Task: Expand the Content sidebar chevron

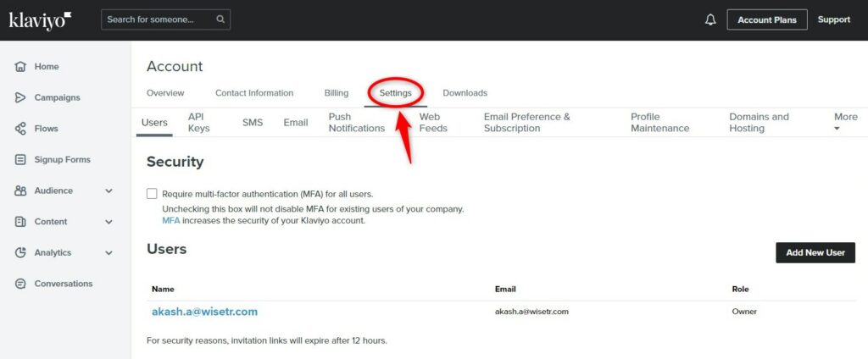Action: click(109, 222)
